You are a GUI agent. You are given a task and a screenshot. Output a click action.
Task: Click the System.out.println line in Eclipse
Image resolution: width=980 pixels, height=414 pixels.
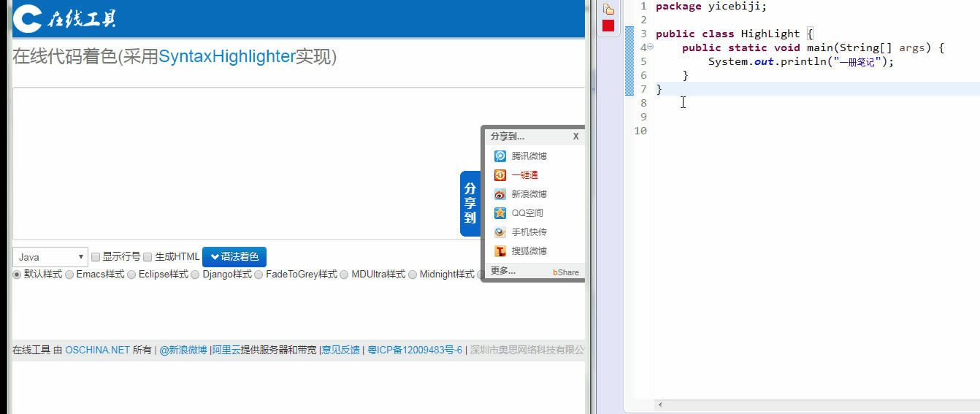click(x=801, y=62)
